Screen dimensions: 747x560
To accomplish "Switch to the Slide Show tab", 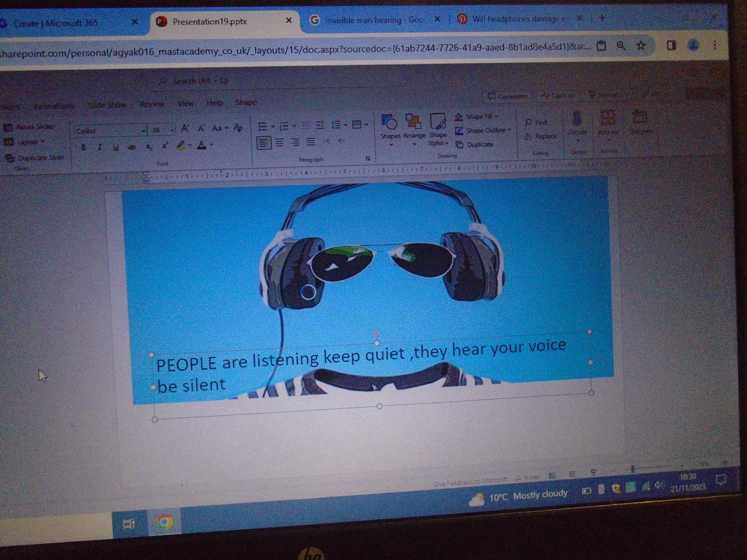I will point(107,105).
